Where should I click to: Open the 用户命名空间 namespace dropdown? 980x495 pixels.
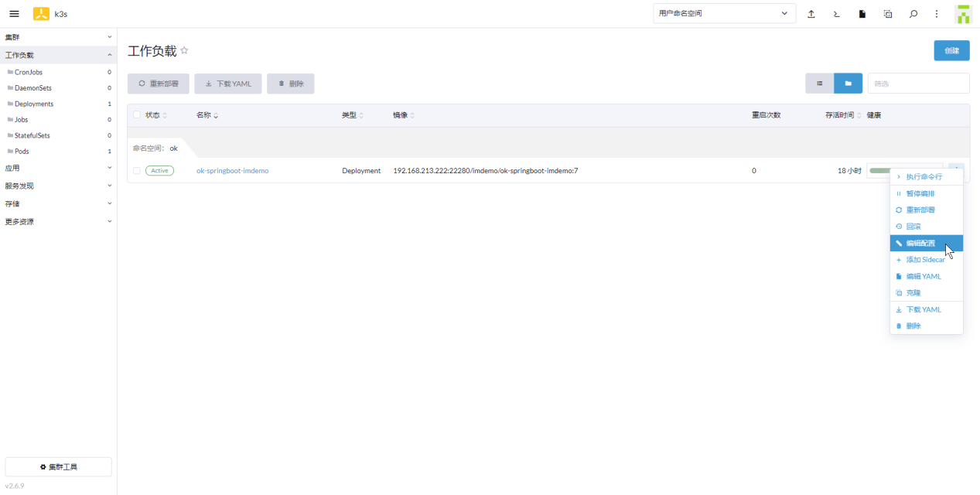724,14
